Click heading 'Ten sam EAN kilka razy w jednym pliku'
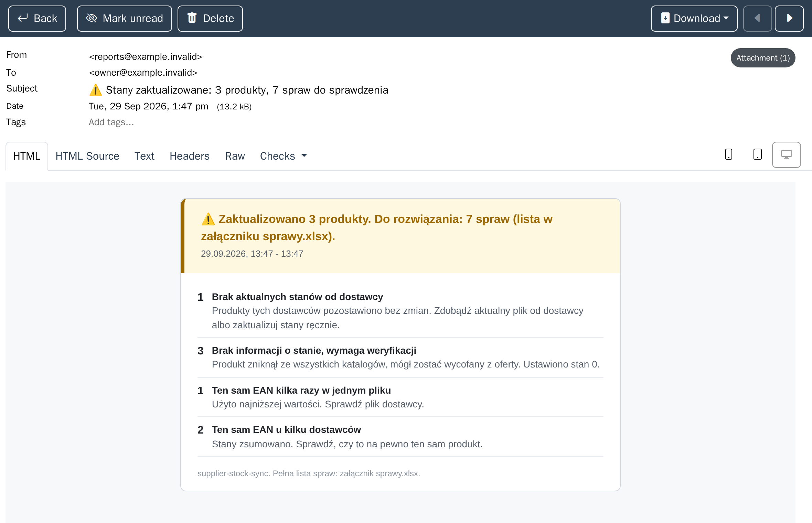 tap(301, 390)
